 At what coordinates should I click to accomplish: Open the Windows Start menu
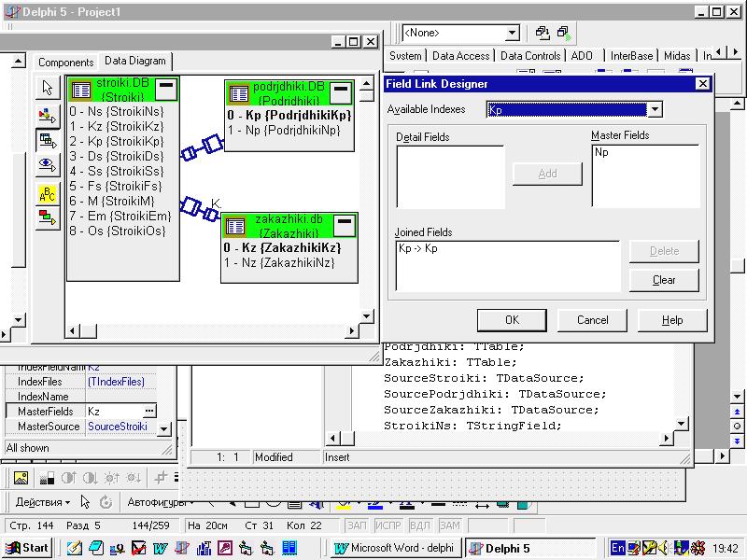click(28, 548)
